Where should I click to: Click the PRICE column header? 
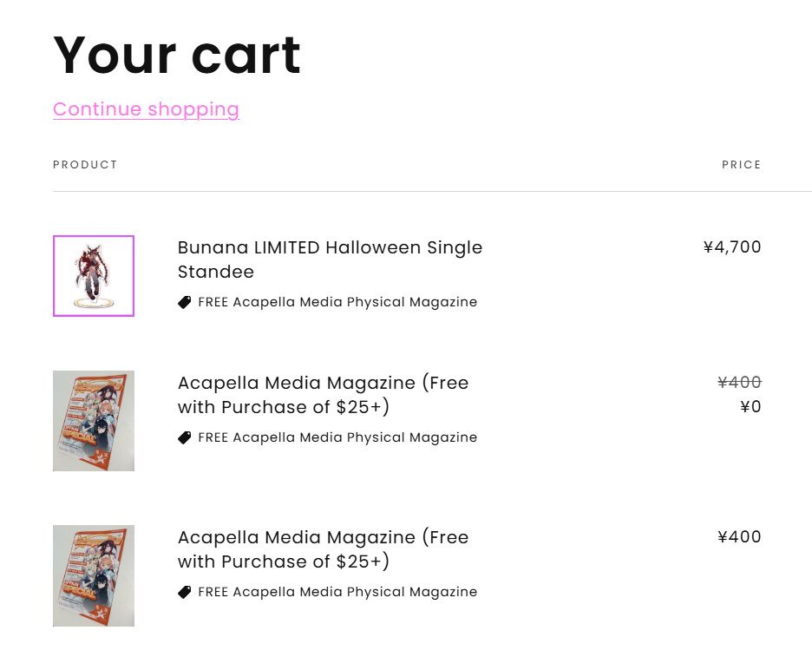[x=741, y=165]
